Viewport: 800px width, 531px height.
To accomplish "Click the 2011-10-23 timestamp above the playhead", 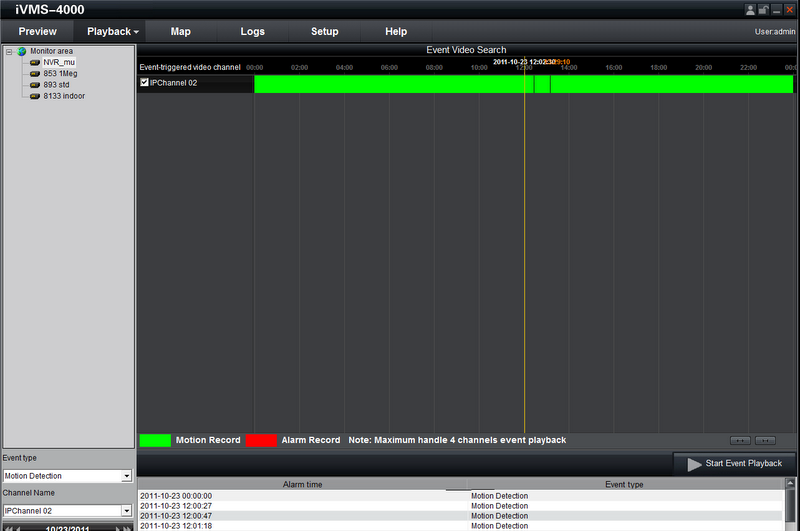I will point(524,62).
